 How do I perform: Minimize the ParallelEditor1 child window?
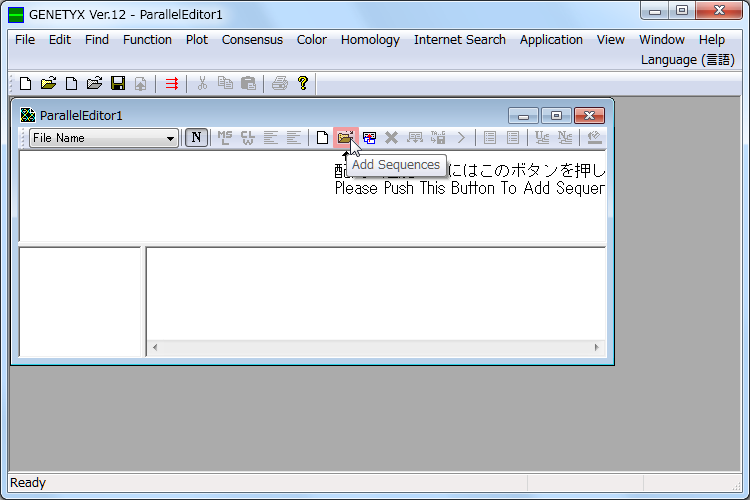[x=523, y=115]
